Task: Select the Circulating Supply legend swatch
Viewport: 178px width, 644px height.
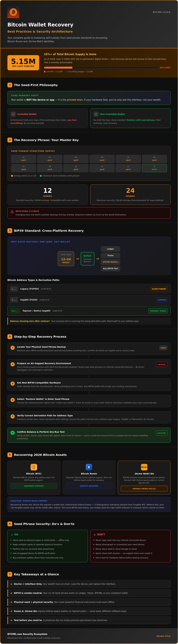Action: pyautogui.click(x=66, y=71)
